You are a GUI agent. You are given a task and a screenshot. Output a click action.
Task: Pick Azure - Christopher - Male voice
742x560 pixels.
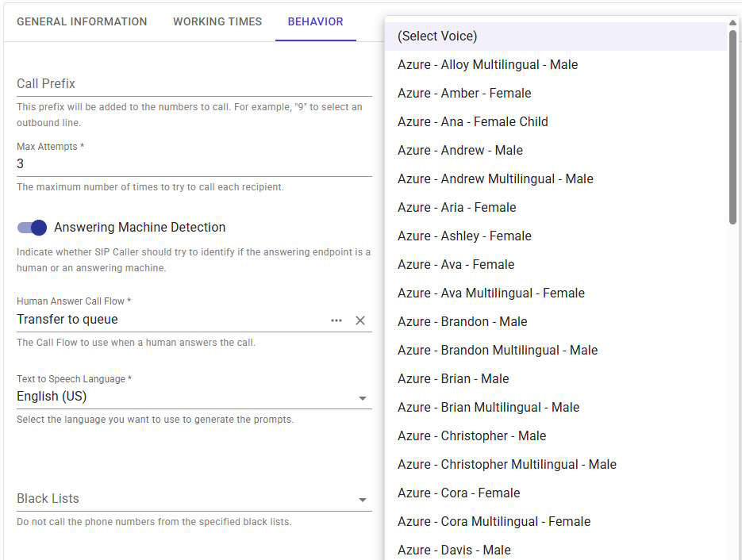coord(472,436)
